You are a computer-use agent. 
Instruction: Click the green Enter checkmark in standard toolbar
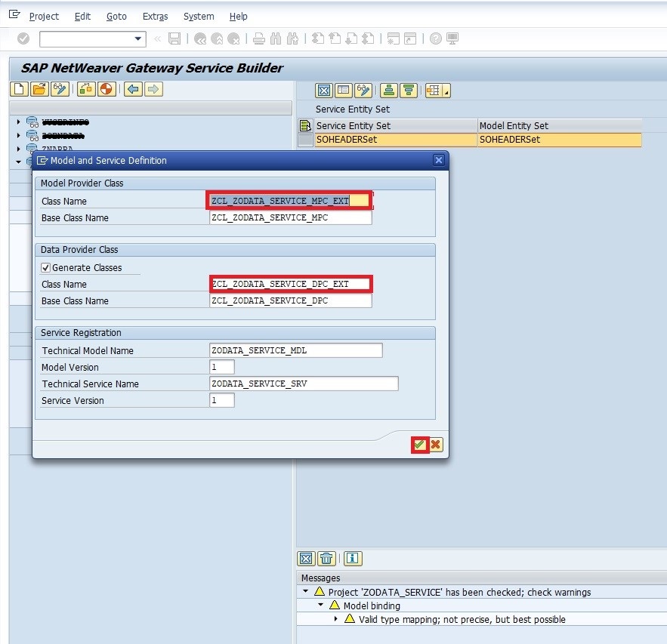[x=23, y=39]
